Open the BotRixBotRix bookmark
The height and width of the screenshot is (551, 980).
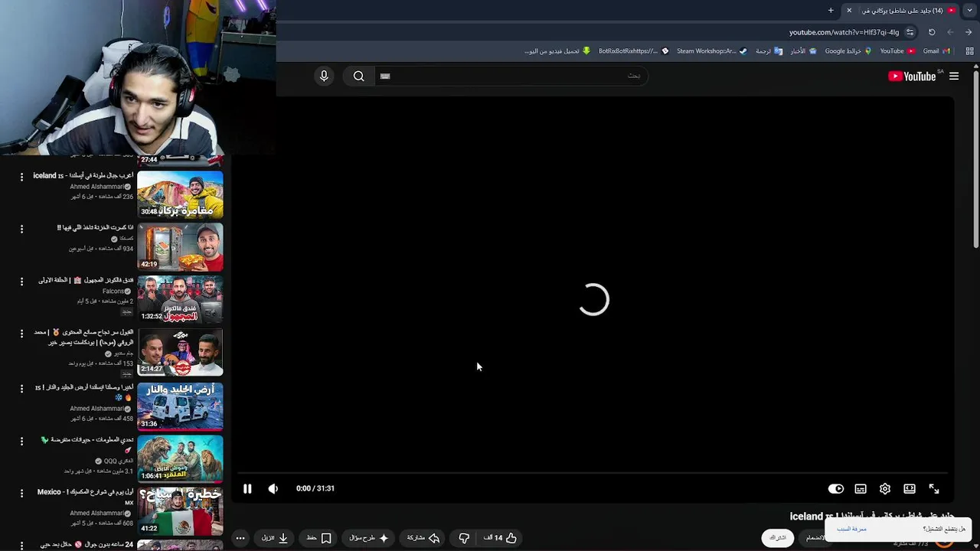pyautogui.click(x=633, y=51)
